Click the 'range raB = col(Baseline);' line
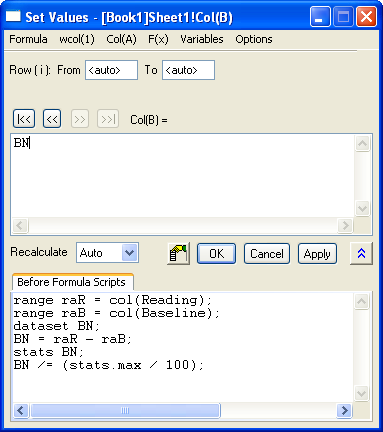 tap(116, 313)
